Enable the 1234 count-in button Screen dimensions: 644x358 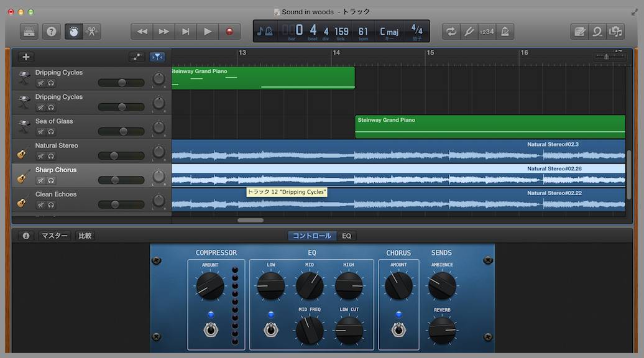[487, 32]
